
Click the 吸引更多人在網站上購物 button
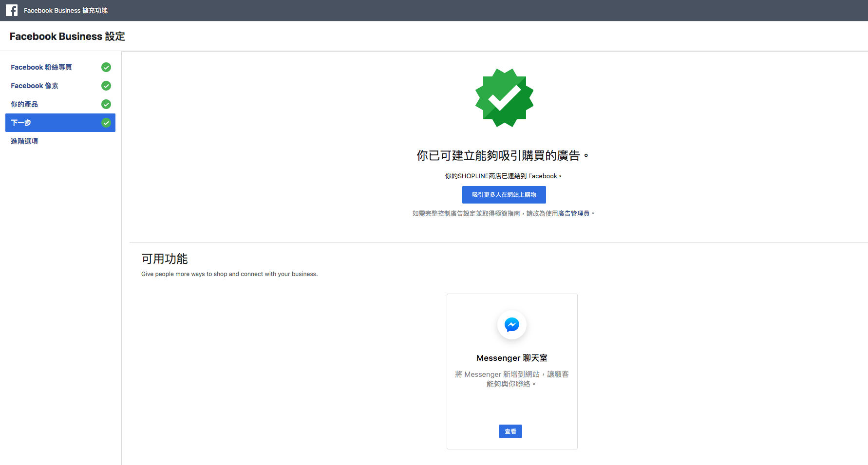click(x=504, y=195)
